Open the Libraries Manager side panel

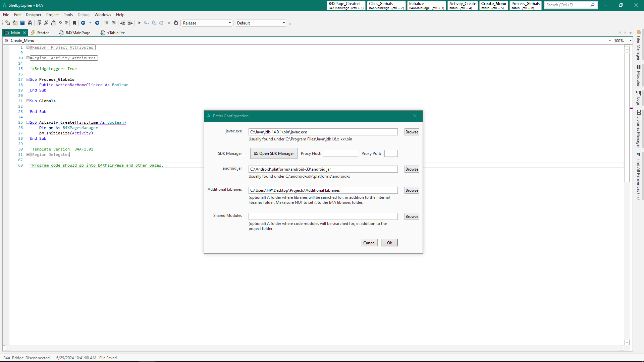pos(639,129)
